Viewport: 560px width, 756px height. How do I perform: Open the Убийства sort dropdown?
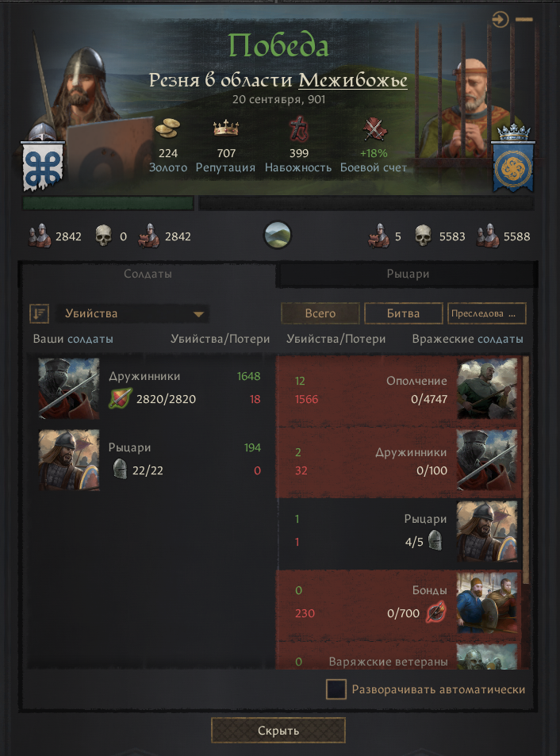[133, 313]
